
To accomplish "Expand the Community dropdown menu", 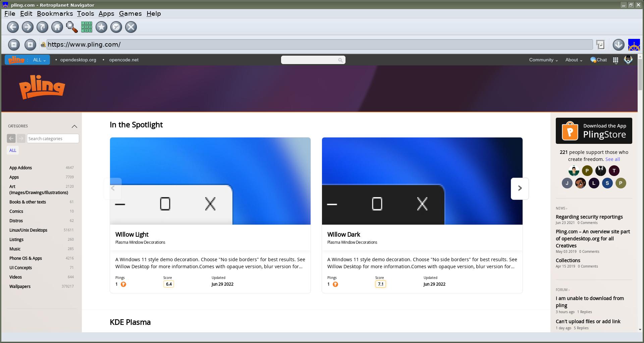I will click(x=543, y=60).
